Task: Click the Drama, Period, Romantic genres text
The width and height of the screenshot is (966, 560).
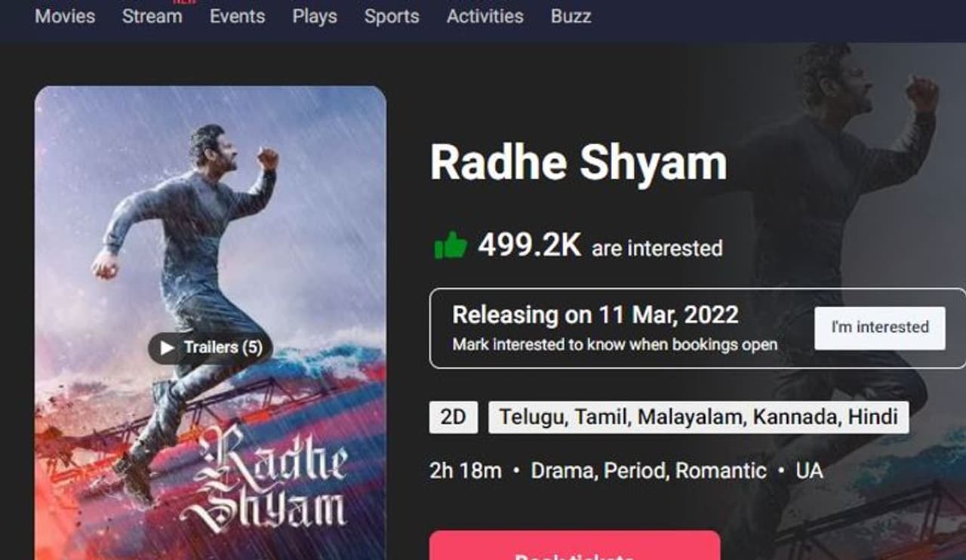Action: [648, 471]
